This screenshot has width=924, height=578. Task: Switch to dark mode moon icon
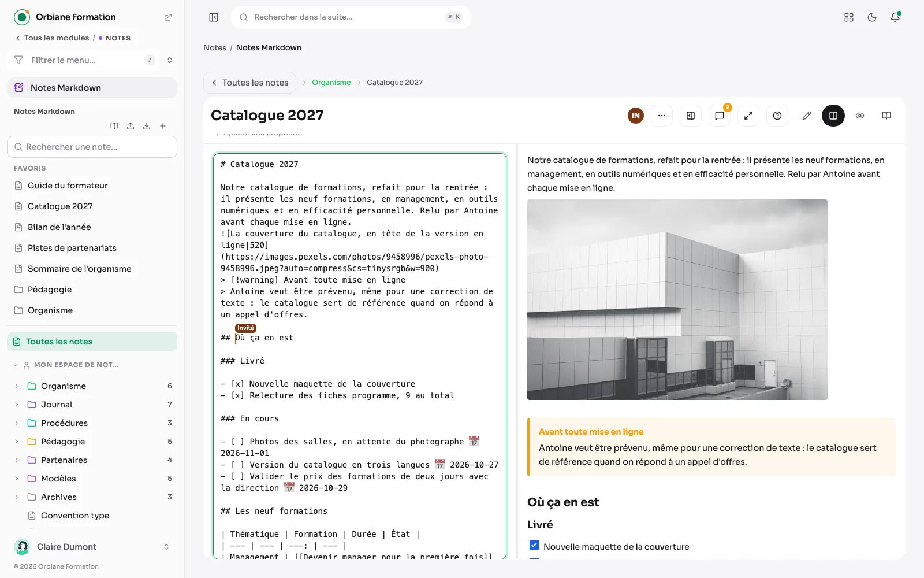tap(872, 17)
